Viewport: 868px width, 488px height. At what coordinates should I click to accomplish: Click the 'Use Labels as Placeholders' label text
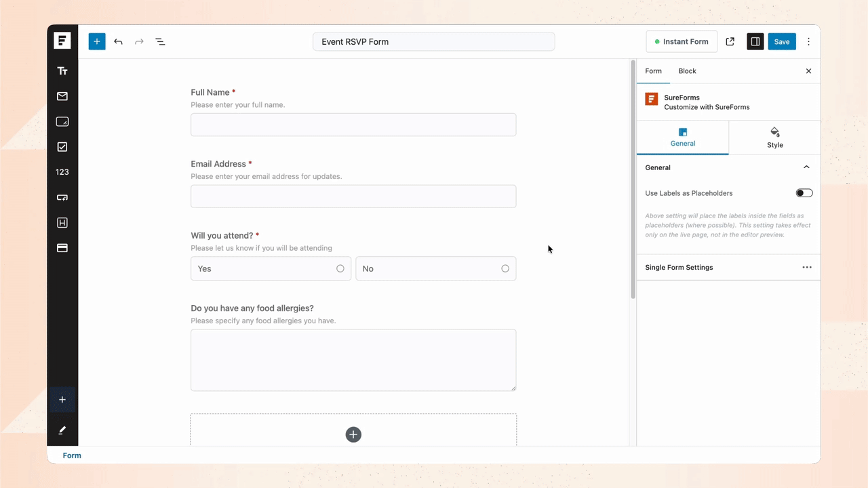689,193
